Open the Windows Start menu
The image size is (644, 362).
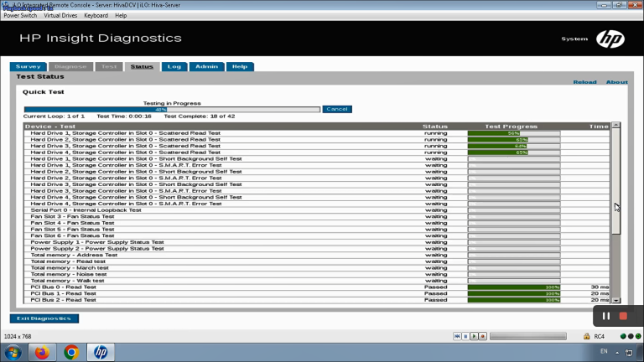tap(13, 353)
